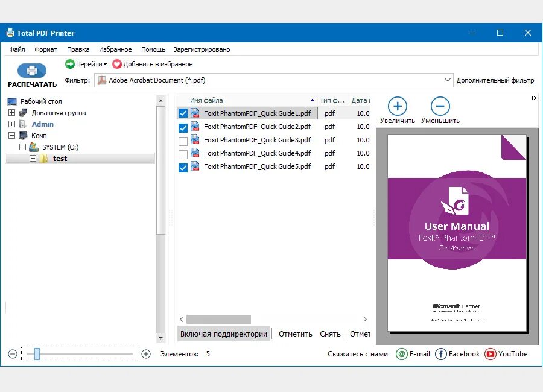Click the Admin user folder icon
Viewport: 543px width, 392px height.
pos(23,124)
